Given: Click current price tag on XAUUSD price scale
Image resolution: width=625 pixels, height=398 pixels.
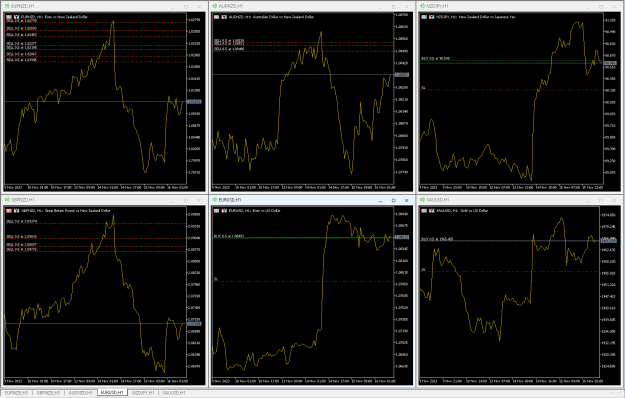Looking at the screenshot, I should [609, 241].
